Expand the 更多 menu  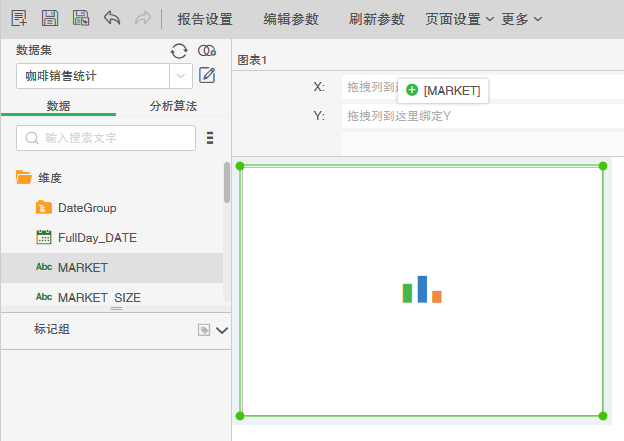522,19
